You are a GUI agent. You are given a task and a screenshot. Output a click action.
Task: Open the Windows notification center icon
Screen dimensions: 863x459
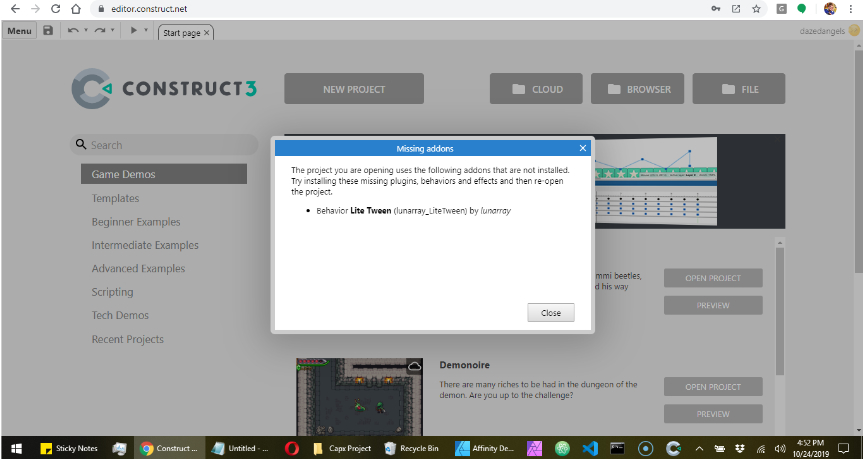point(843,448)
